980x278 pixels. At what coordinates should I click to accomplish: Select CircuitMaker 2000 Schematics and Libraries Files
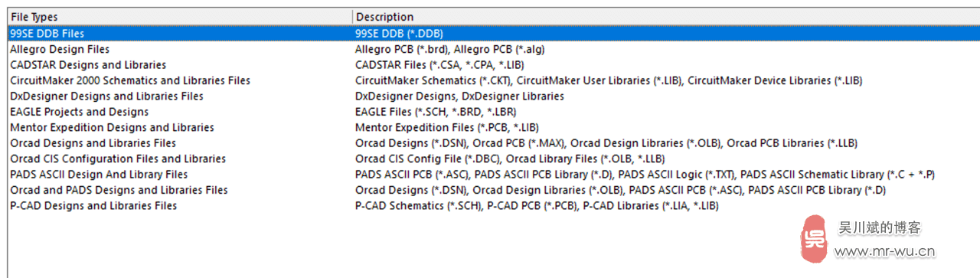pos(130,80)
